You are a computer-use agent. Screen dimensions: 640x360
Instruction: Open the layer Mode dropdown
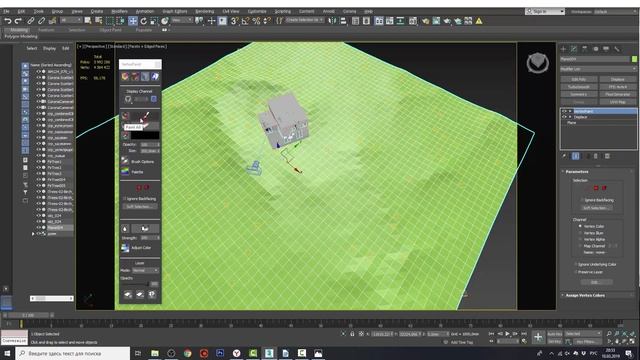click(145, 270)
